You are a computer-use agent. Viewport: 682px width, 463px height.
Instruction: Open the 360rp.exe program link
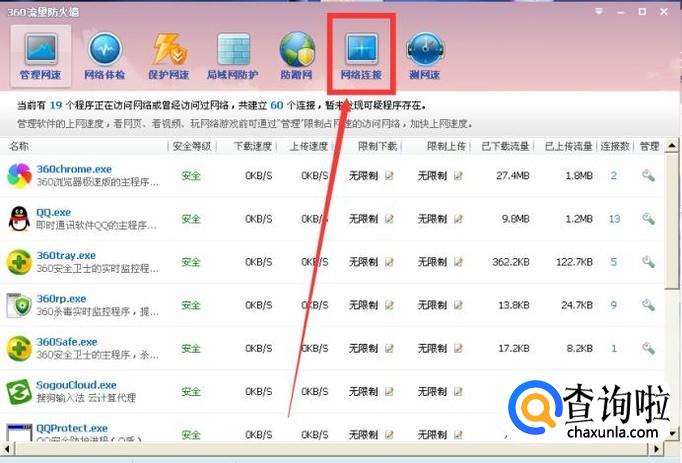click(x=61, y=299)
